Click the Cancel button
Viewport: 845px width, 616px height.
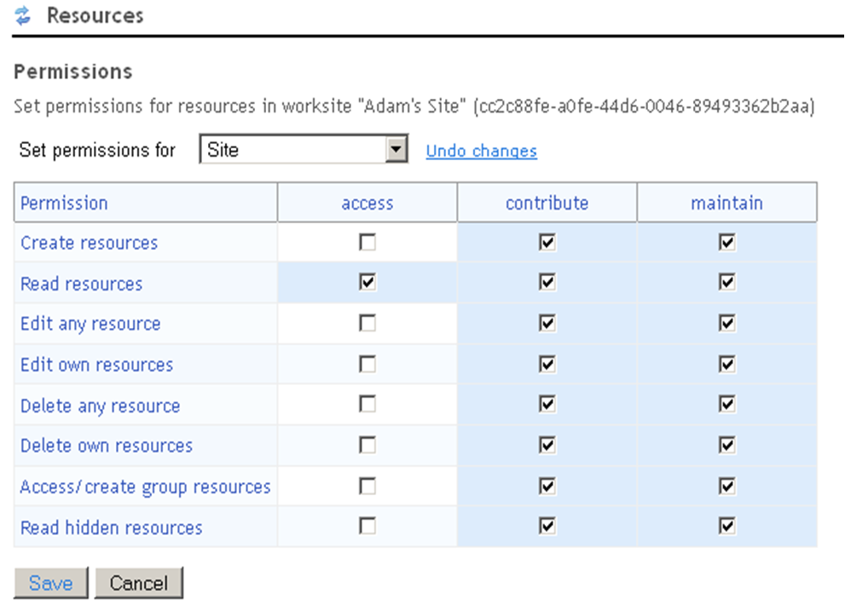coord(138,583)
